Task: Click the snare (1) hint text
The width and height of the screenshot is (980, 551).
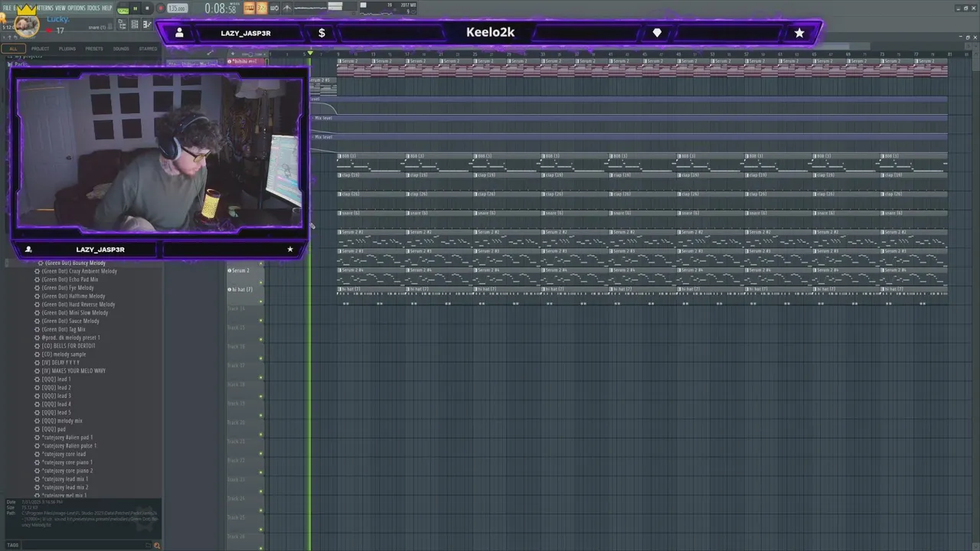Action: (x=96, y=28)
